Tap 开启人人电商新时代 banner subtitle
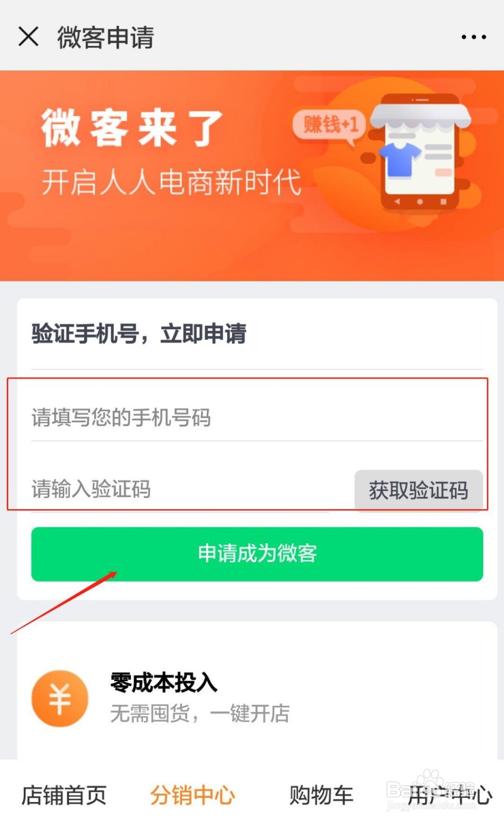This screenshot has height=823, width=504. (171, 182)
